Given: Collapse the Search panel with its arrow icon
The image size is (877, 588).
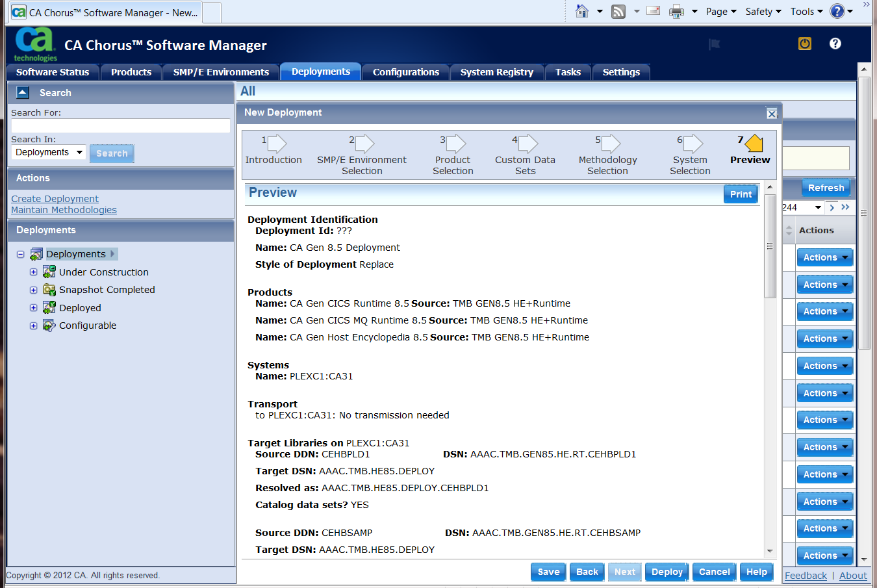Looking at the screenshot, I should coord(23,92).
